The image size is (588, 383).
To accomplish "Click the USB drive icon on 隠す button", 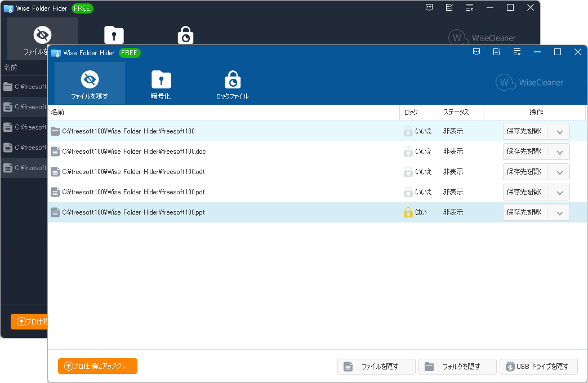I will [509, 366].
